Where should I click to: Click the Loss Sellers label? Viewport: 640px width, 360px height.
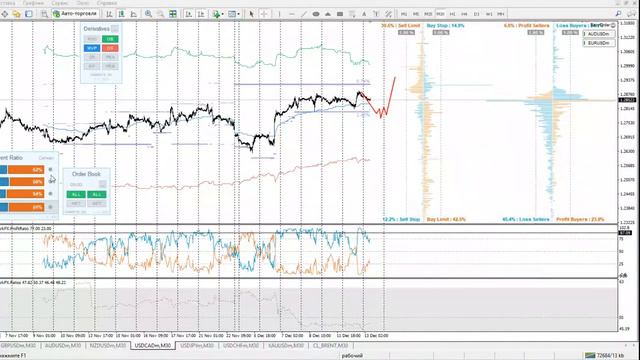click(526, 220)
